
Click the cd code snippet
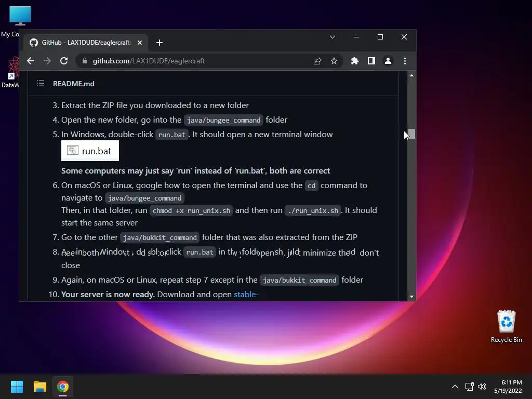tap(312, 185)
